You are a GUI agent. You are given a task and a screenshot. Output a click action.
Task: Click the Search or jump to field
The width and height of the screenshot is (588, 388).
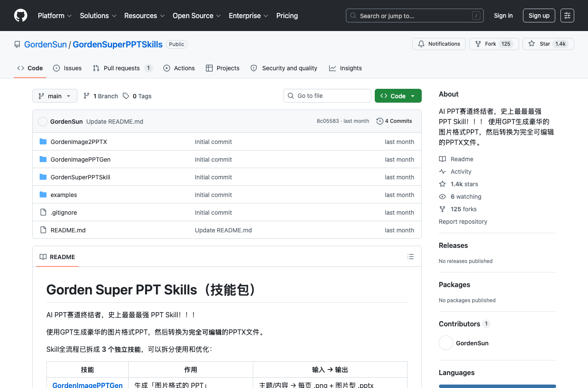415,16
